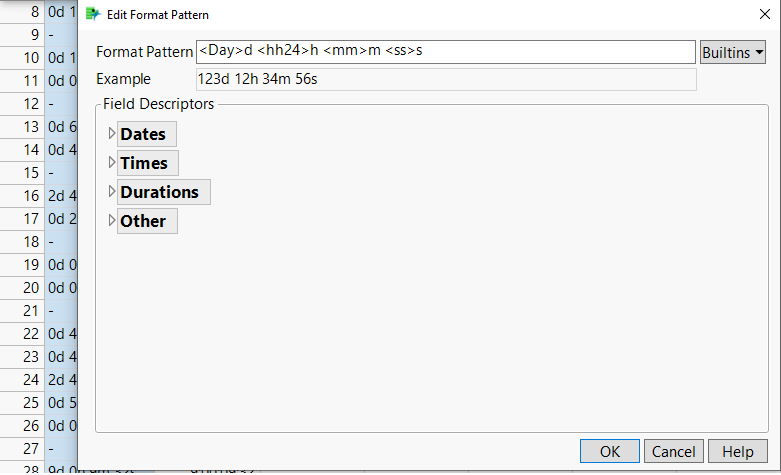Click into the Format Pattern text field
Viewport: 781px width, 475px height.
point(445,52)
